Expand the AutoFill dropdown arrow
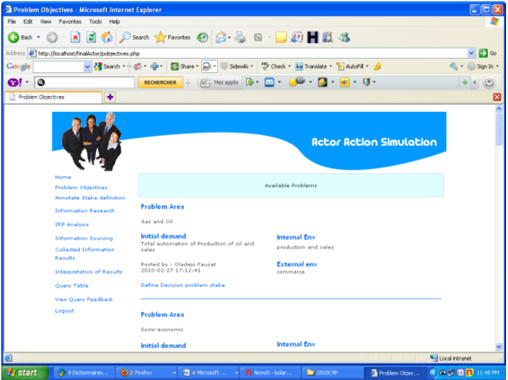 pyautogui.click(x=367, y=66)
